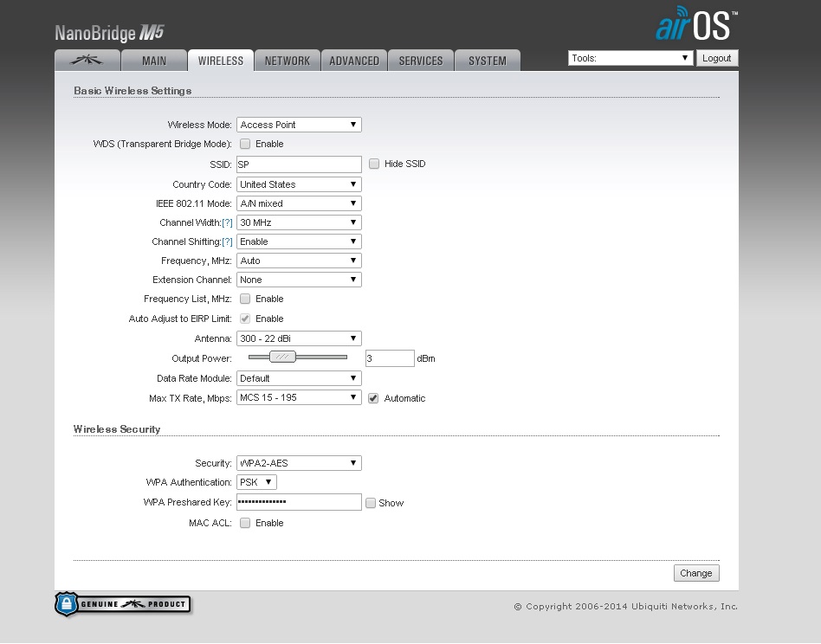Click the Genuine Product badge
This screenshot has width=821, height=644.
123,604
